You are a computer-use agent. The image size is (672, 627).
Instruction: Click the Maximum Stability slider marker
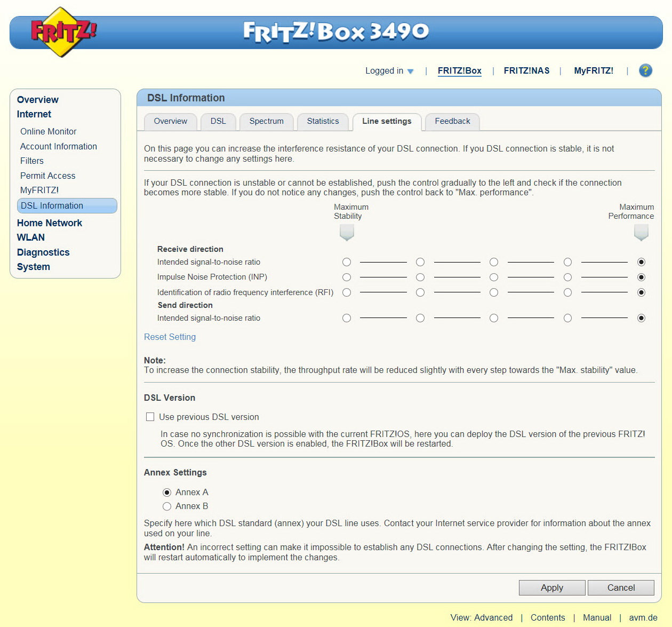[347, 233]
